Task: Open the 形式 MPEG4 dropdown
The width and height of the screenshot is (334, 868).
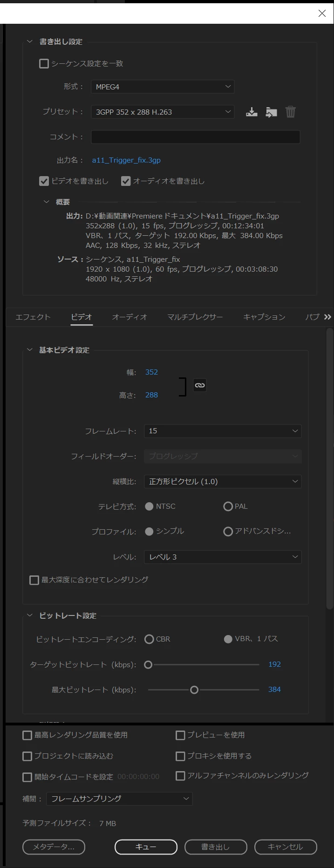Action: [x=163, y=87]
